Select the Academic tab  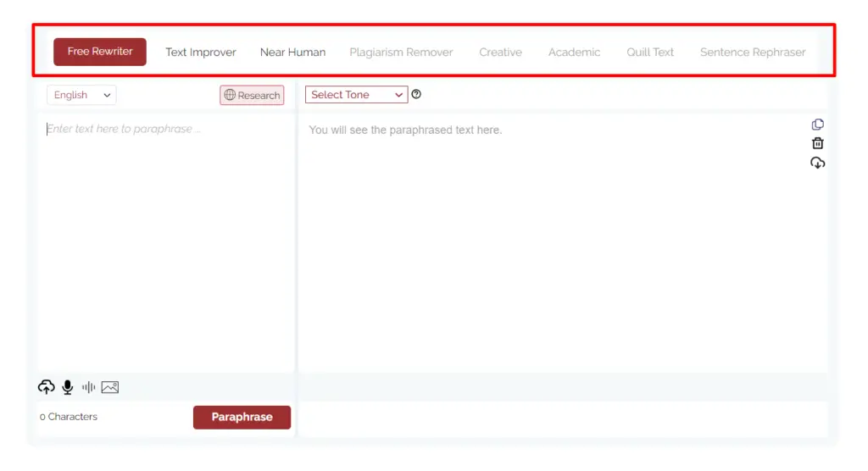(x=574, y=52)
